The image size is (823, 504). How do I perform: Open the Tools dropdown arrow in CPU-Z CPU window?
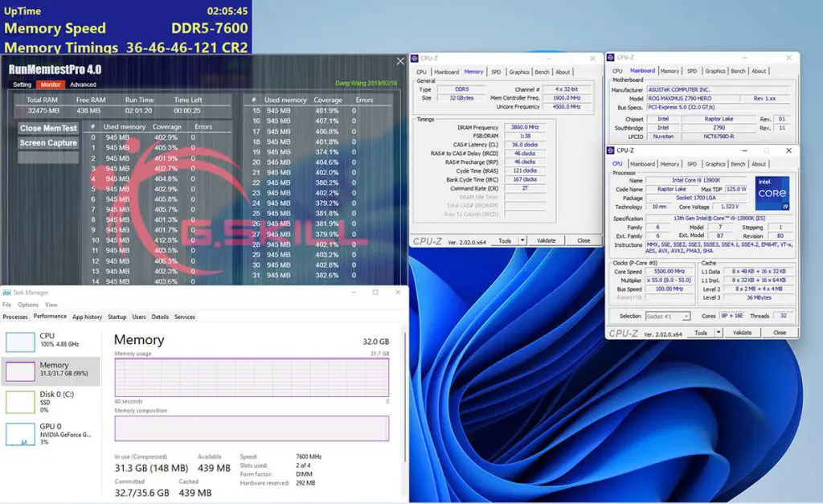719,333
